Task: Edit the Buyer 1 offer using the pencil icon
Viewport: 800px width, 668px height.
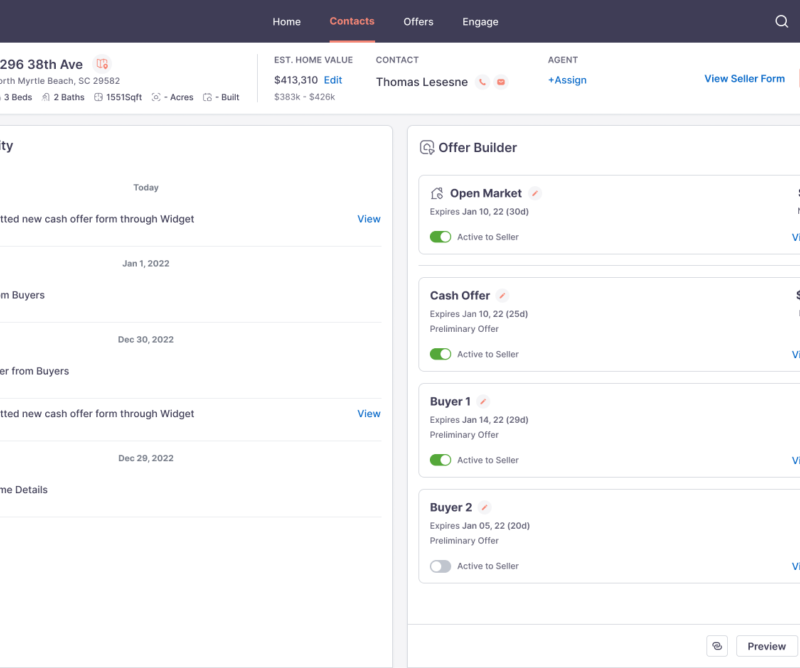Action: (483, 401)
